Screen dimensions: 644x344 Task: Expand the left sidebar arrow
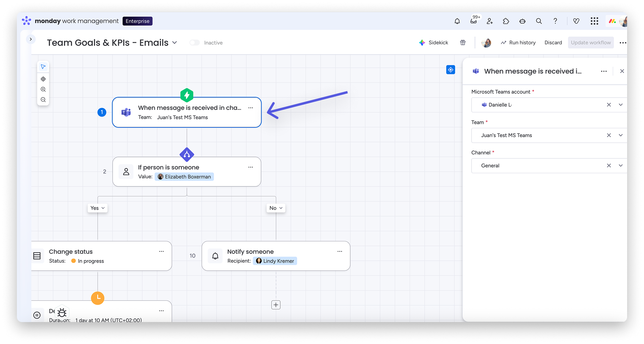(31, 39)
